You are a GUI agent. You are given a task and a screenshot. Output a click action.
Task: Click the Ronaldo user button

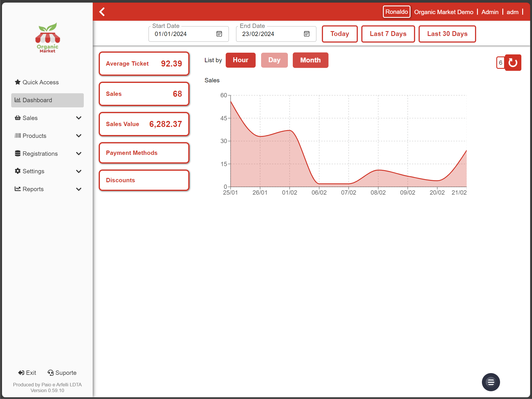[x=396, y=12]
